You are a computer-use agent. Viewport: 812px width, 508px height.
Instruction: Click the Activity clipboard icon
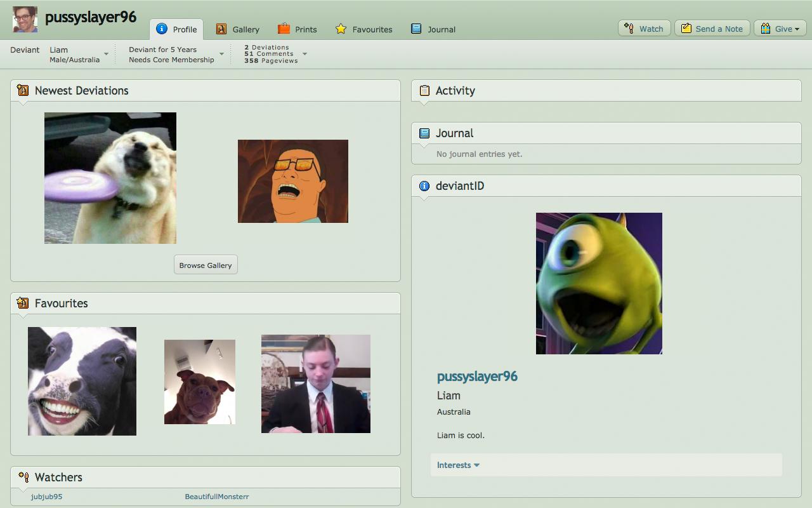click(x=424, y=91)
